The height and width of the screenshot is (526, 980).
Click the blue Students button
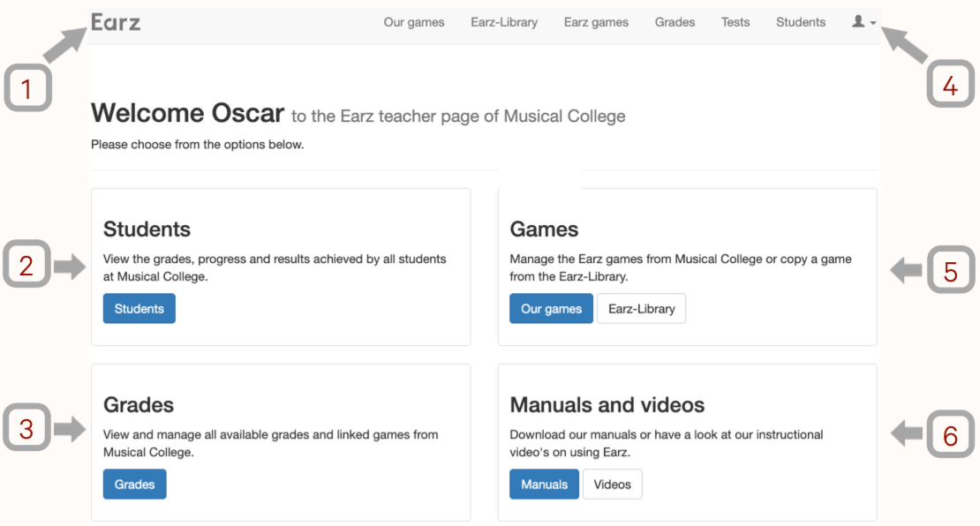pos(139,309)
